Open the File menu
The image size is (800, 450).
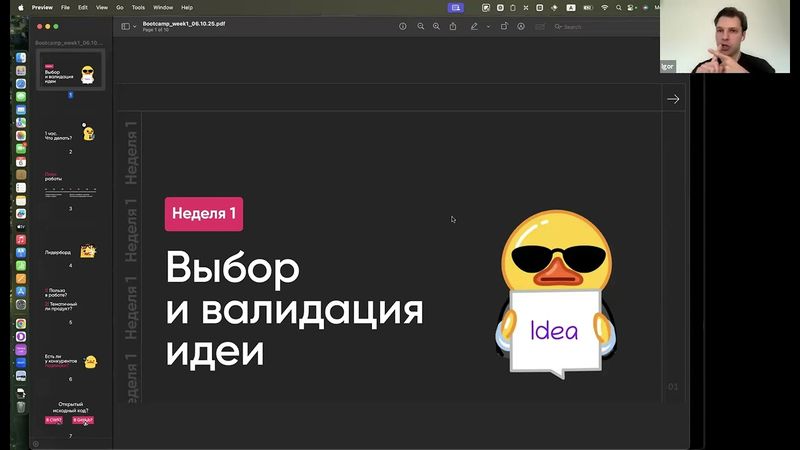(x=65, y=8)
